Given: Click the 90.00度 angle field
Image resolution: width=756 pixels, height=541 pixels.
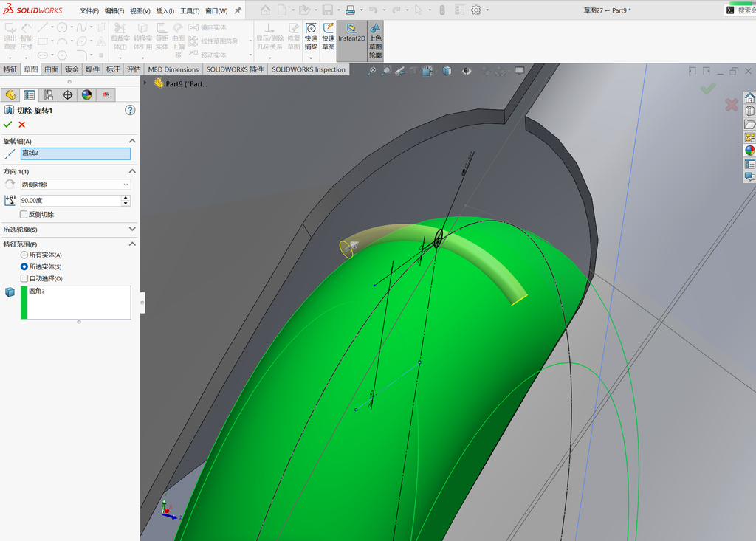Looking at the screenshot, I should click(70, 201).
